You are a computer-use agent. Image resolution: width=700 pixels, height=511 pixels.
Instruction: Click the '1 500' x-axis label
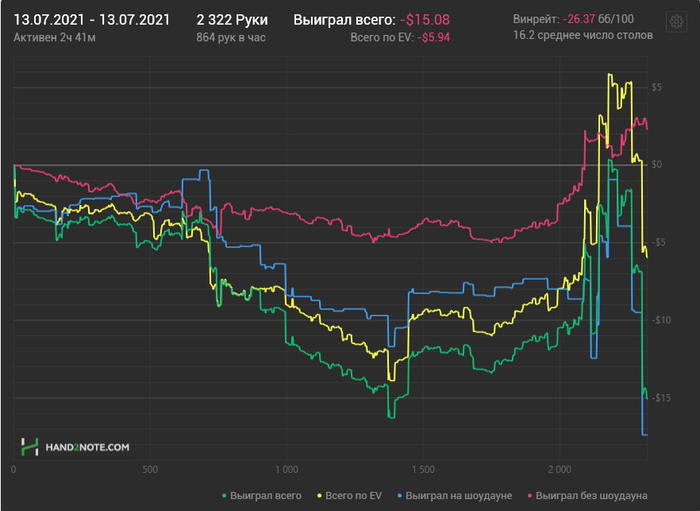(423, 469)
